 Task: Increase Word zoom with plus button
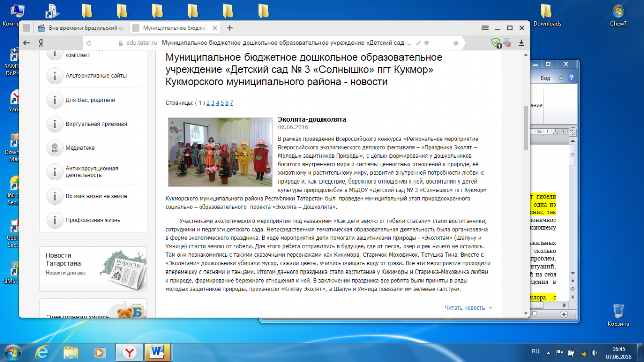[563, 314]
